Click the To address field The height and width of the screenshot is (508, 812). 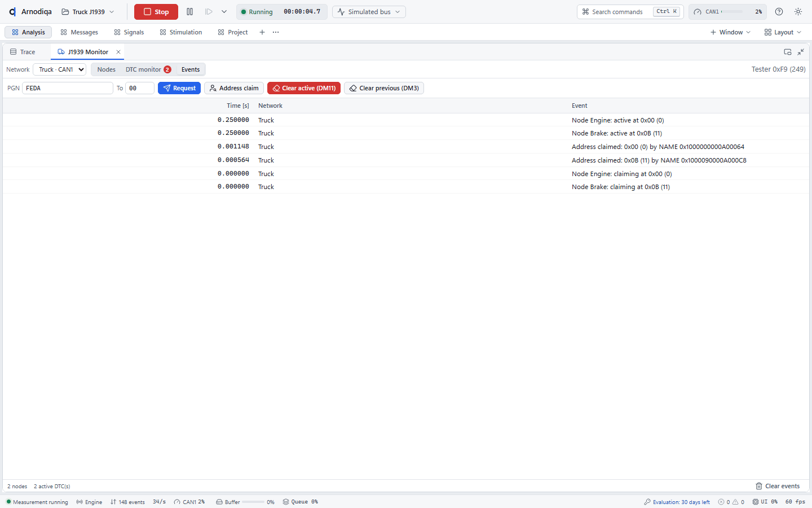(140, 88)
